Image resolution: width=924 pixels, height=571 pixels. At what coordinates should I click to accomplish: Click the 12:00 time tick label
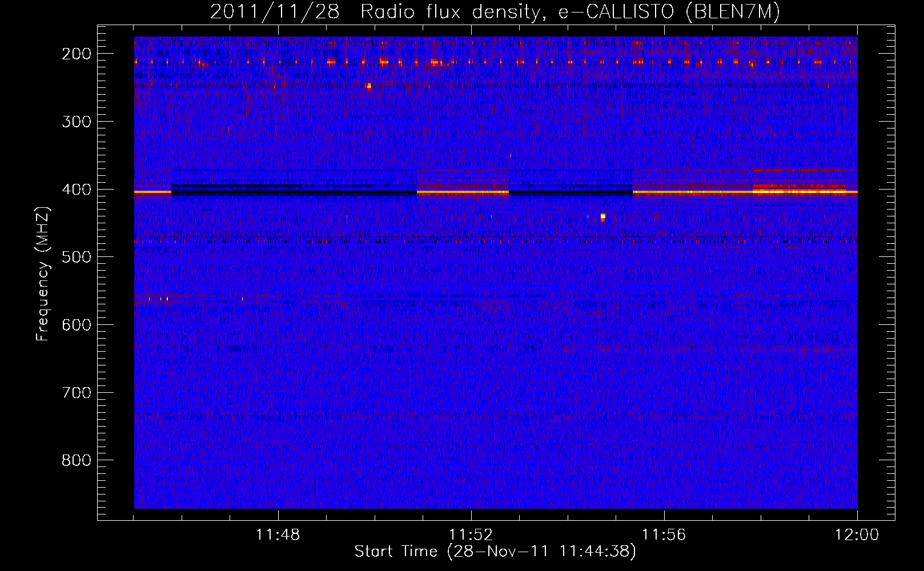857,535
